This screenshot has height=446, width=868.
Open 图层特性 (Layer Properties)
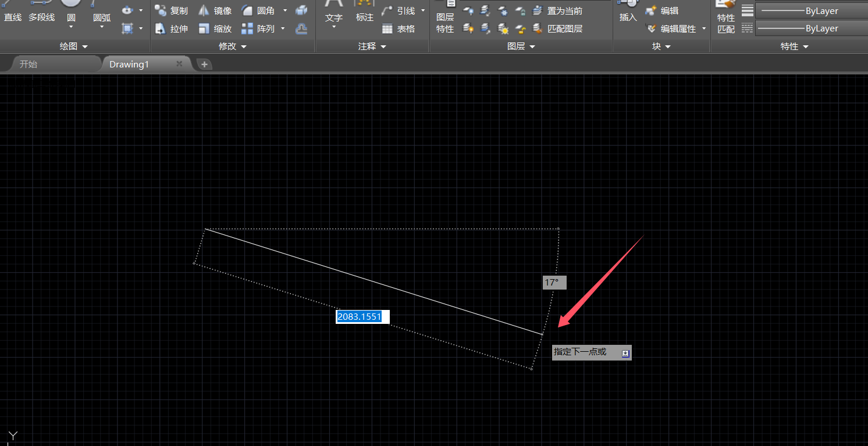pyautogui.click(x=446, y=17)
